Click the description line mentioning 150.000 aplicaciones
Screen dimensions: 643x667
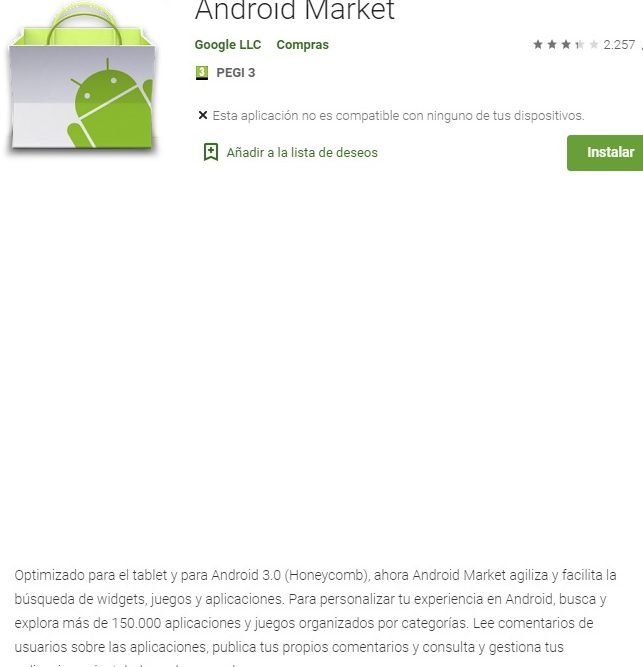tap(304, 623)
